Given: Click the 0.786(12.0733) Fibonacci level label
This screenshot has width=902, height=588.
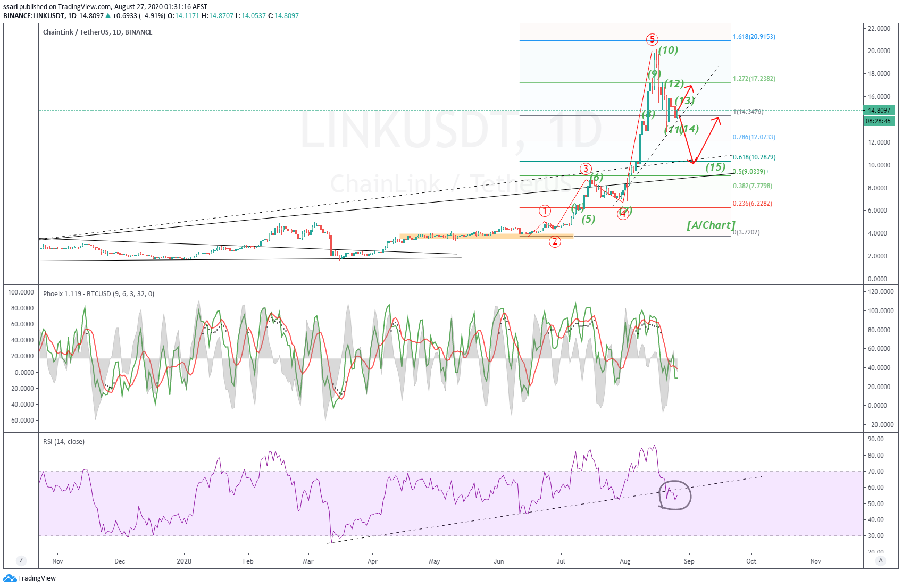Looking at the screenshot, I should [754, 137].
